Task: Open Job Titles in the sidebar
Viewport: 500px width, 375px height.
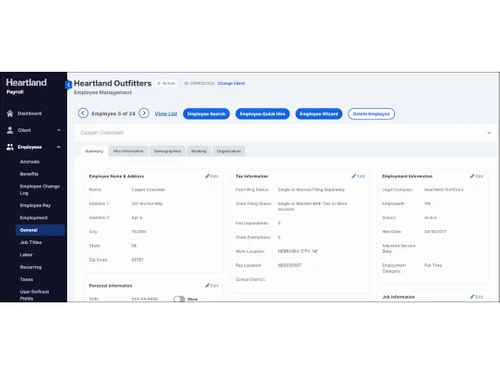Action: (x=31, y=242)
